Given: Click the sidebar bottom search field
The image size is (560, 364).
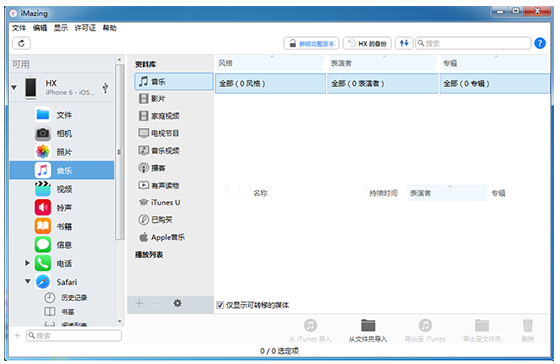Looking at the screenshot, I should [x=74, y=335].
